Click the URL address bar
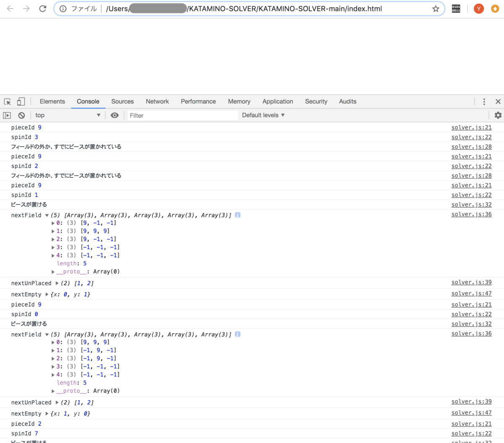Screen dimensions: 504x443 [x=249, y=8]
